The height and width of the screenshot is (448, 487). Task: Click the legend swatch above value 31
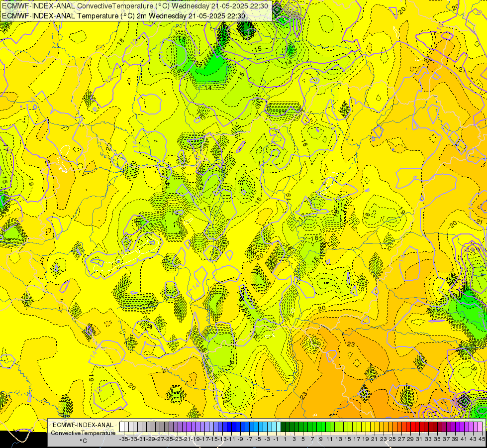(417, 427)
